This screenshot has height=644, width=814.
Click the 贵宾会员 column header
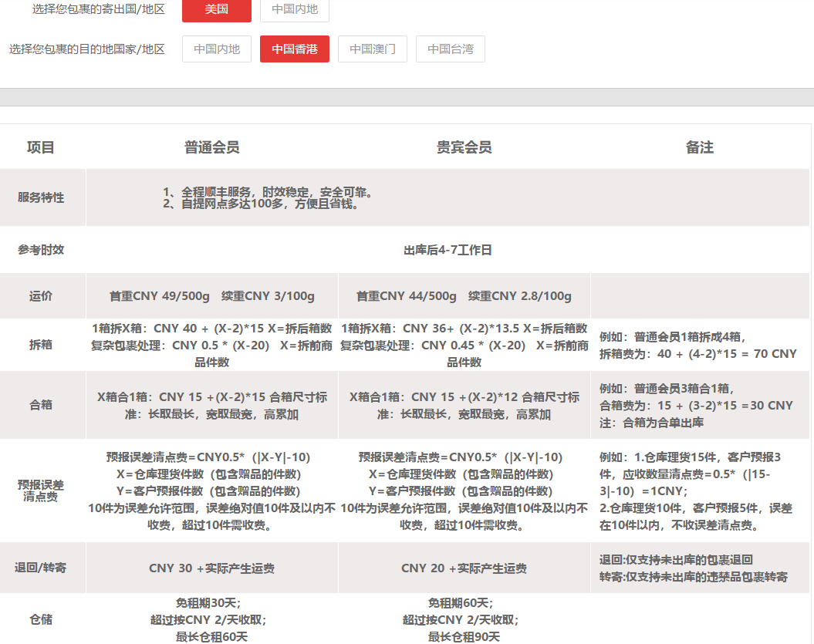click(464, 147)
